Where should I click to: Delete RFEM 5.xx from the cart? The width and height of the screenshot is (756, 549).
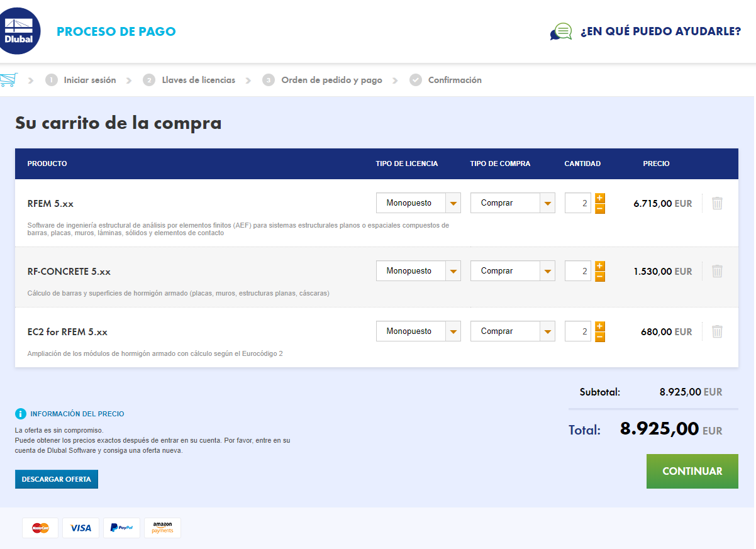point(716,202)
